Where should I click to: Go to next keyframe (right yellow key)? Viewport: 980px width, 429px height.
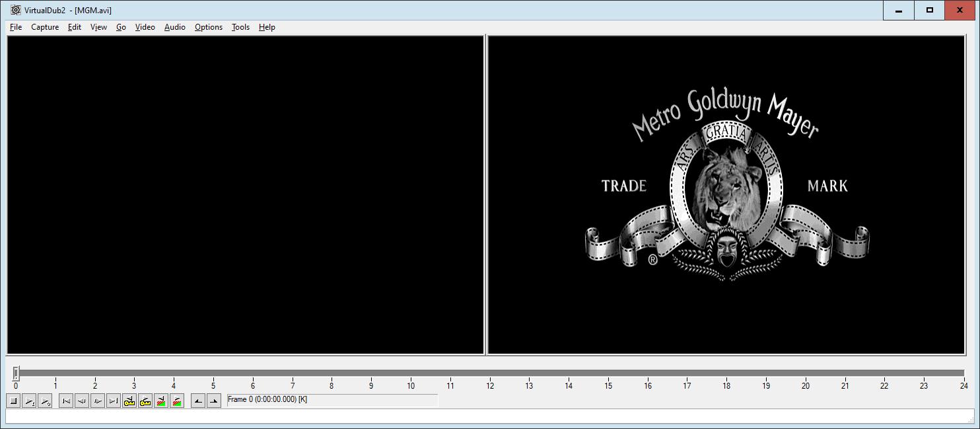click(145, 401)
